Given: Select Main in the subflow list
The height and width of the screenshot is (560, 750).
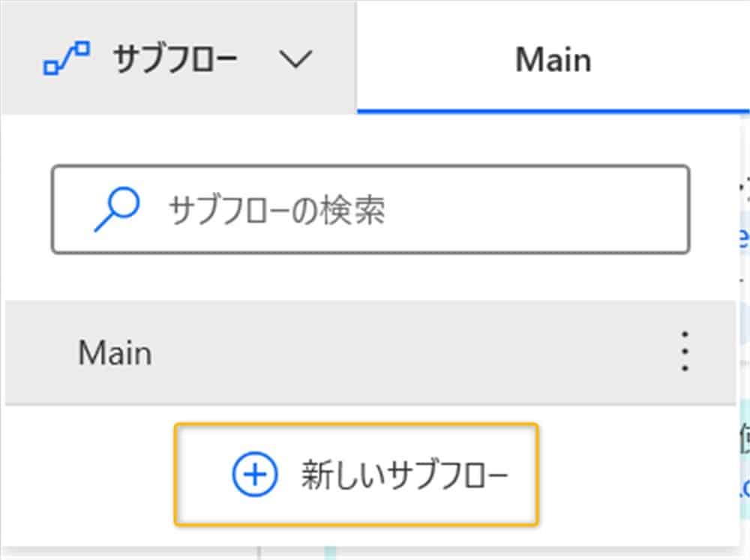Looking at the screenshot, I should pyautogui.click(x=115, y=352).
